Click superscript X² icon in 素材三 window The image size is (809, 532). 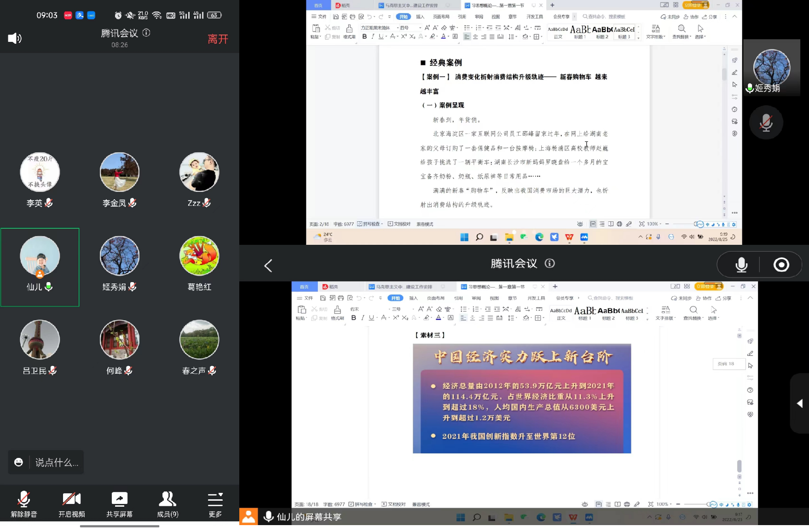point(396,318)
